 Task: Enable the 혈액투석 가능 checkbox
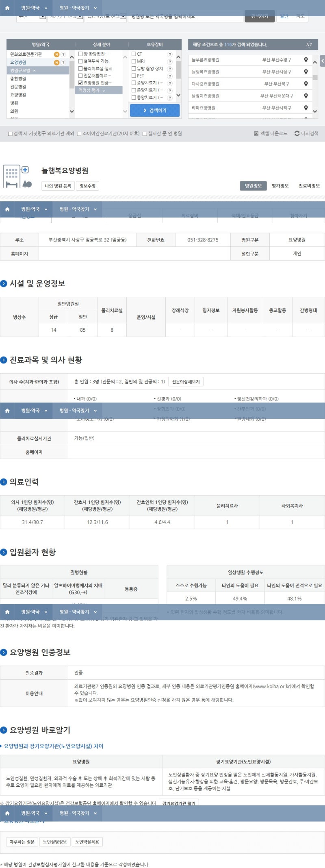(80, 61)
